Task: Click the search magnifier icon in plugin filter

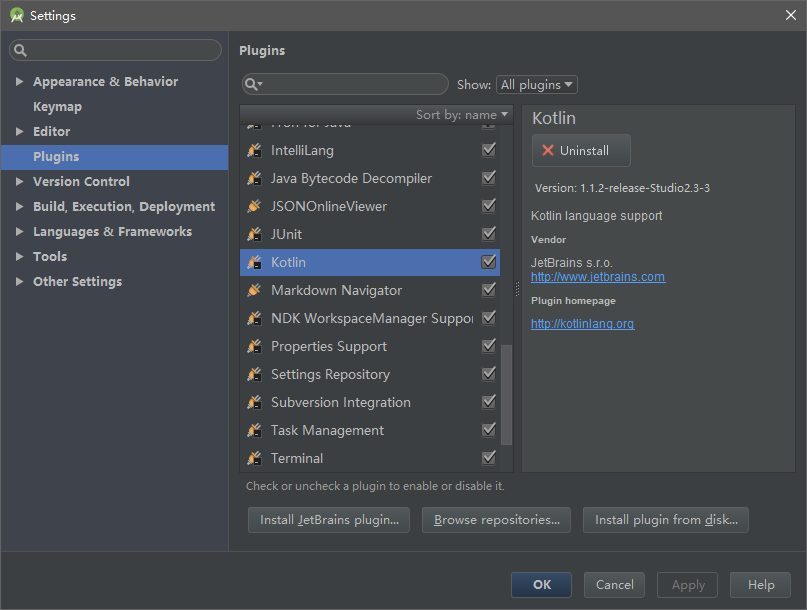Action: [252, 85]
